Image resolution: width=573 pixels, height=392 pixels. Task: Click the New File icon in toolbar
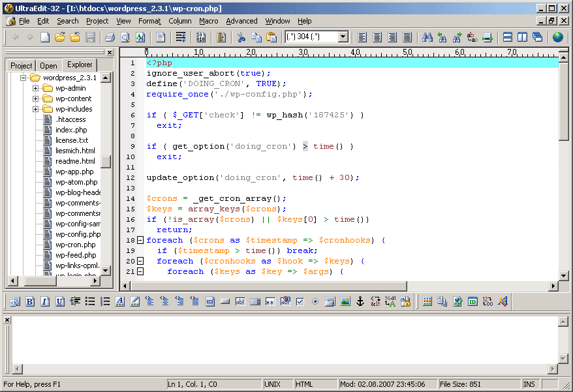point(45,37)
